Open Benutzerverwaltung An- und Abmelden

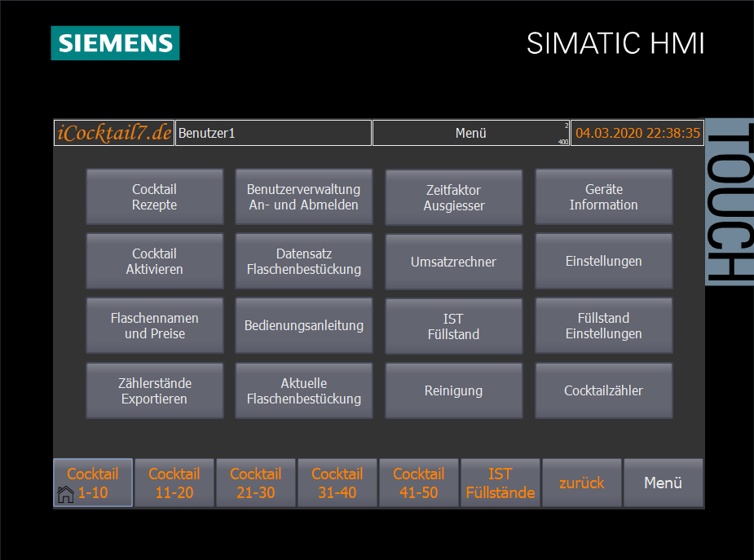(x=303, y=196)
